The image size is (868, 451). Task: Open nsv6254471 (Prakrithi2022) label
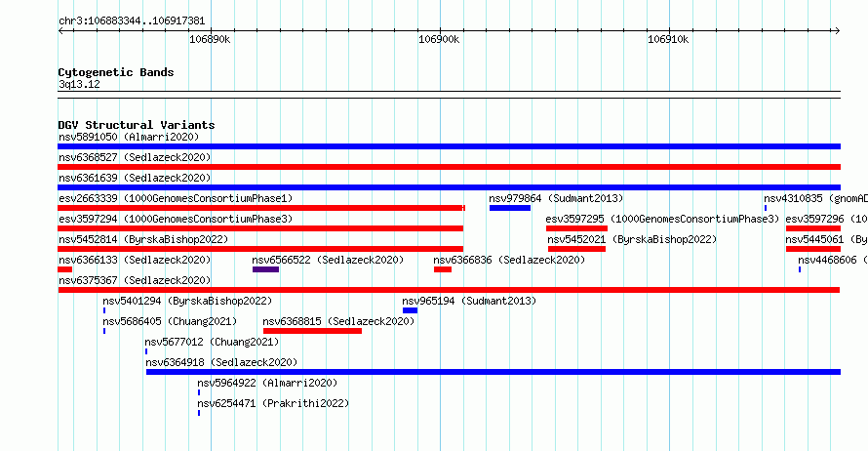(273, 403)
